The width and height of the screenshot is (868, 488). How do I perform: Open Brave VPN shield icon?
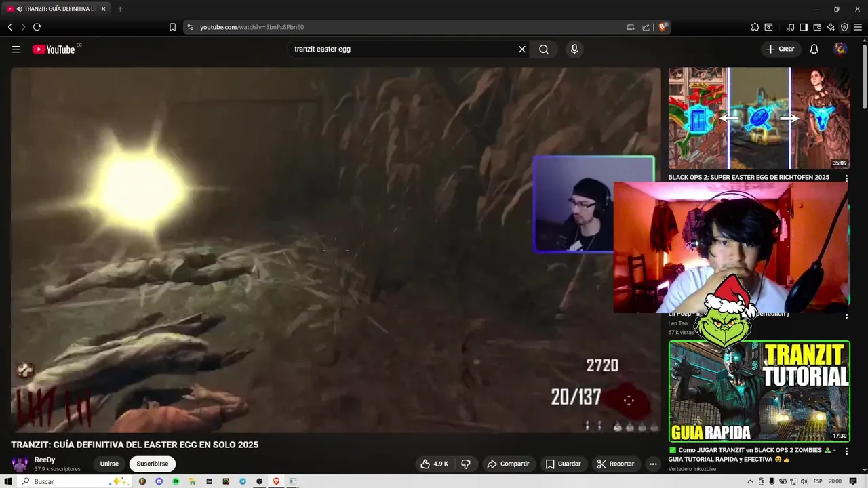tap(844, 27)
